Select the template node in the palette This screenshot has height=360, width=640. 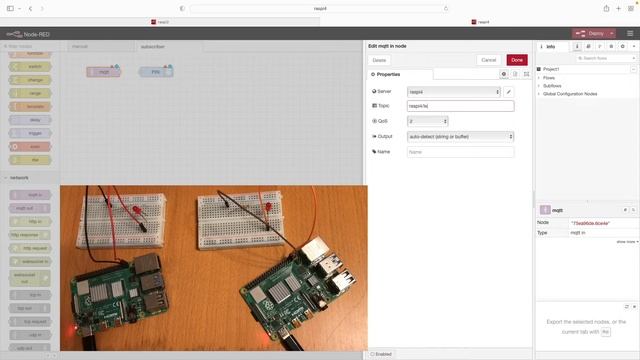(31, 107)
